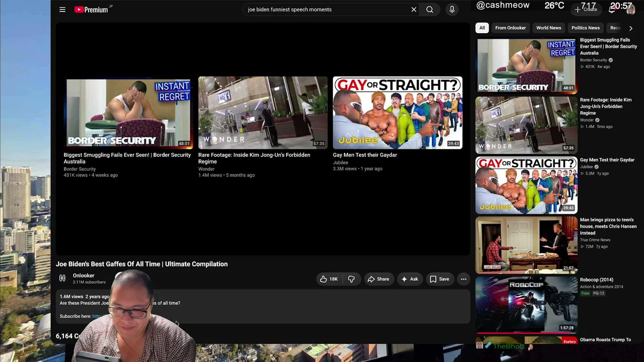Open the more actions three-dot menu
This screenshot has width=644, height=362.
coord(463,279)
